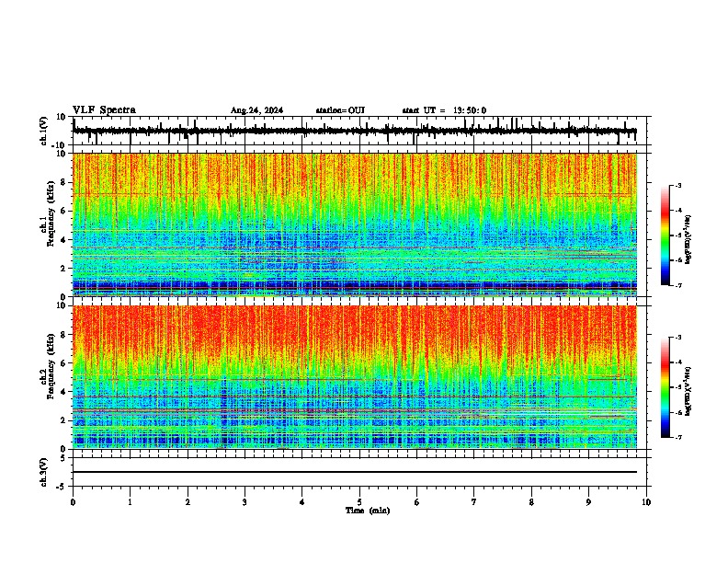Click the "-7" label on ch.2 colorbar
The width and height of the screenshot is (728, 563).
677,437
